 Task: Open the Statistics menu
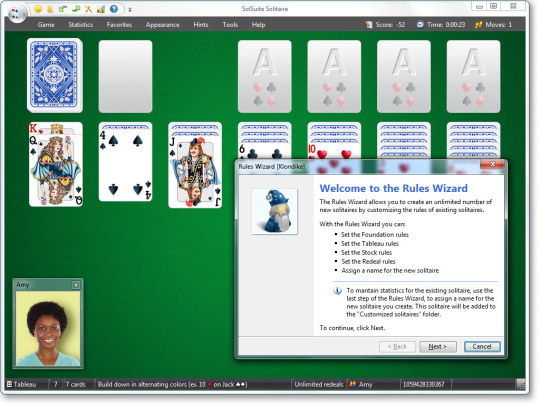(81, 25)
